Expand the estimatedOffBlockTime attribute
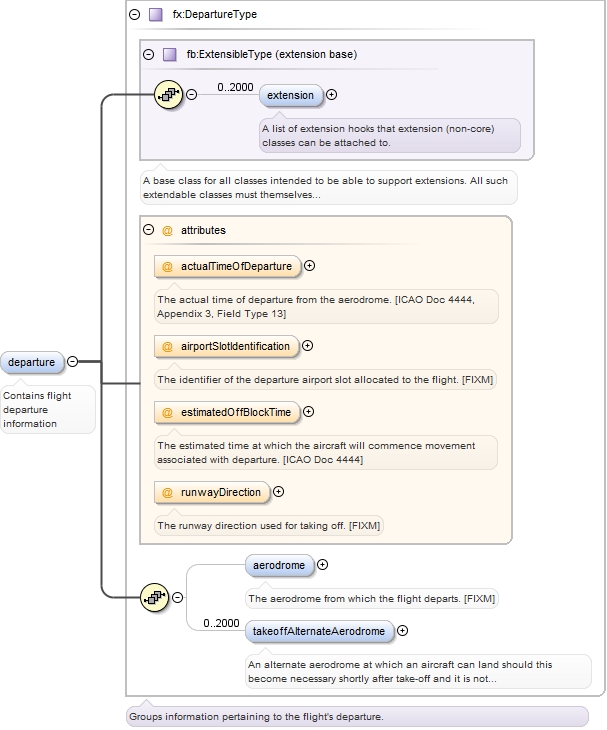 (x=308, y=411)
